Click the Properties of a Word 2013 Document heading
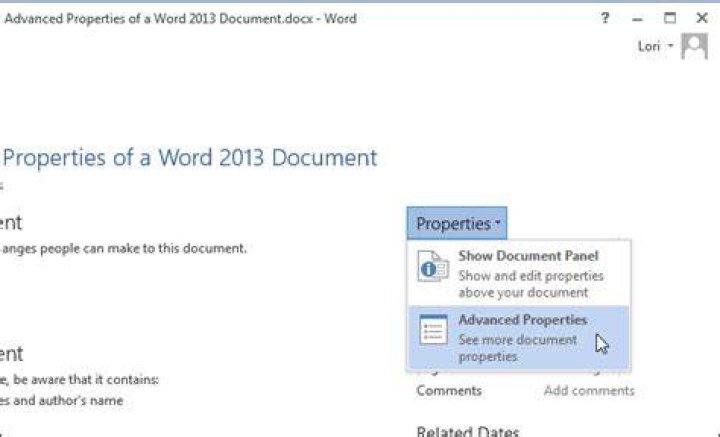Screen dimensions: 720x437 [189, 157]
